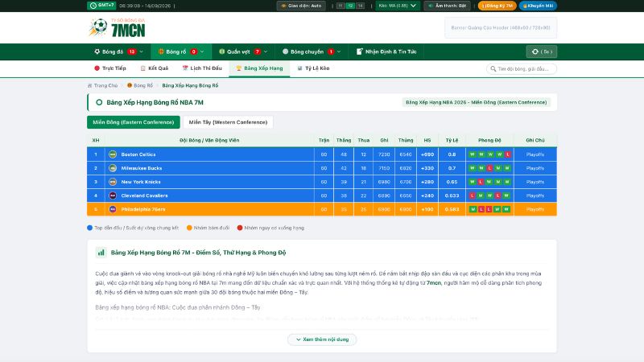
Task: Select Miền Đông (Eastern Conference) tab
Action: 134,122
